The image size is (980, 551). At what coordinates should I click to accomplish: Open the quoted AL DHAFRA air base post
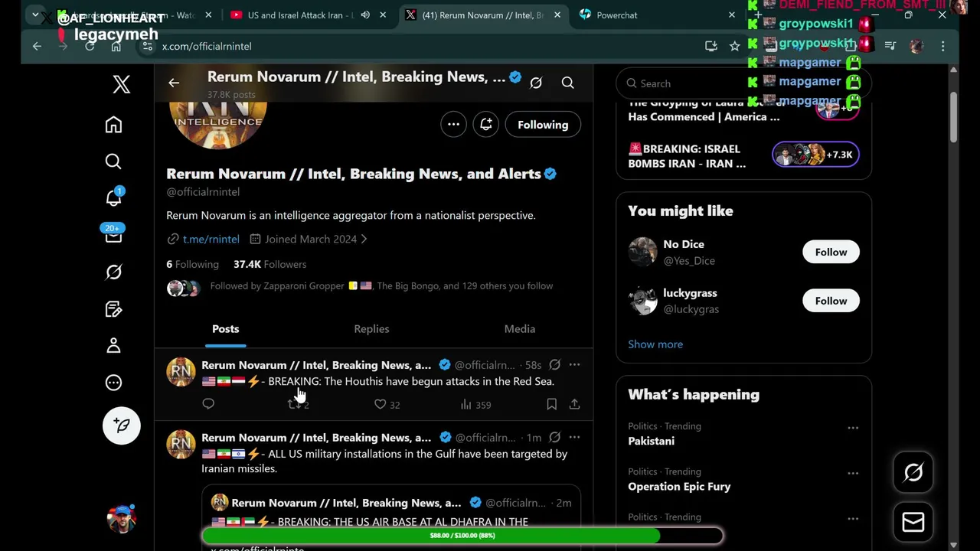(x=391, y=517)
